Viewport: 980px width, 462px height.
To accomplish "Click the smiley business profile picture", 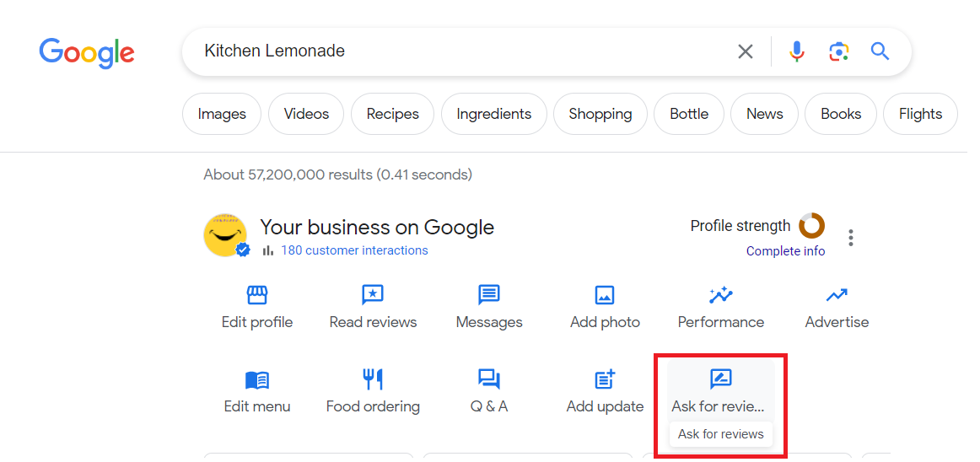I will [x=226, y=235].
